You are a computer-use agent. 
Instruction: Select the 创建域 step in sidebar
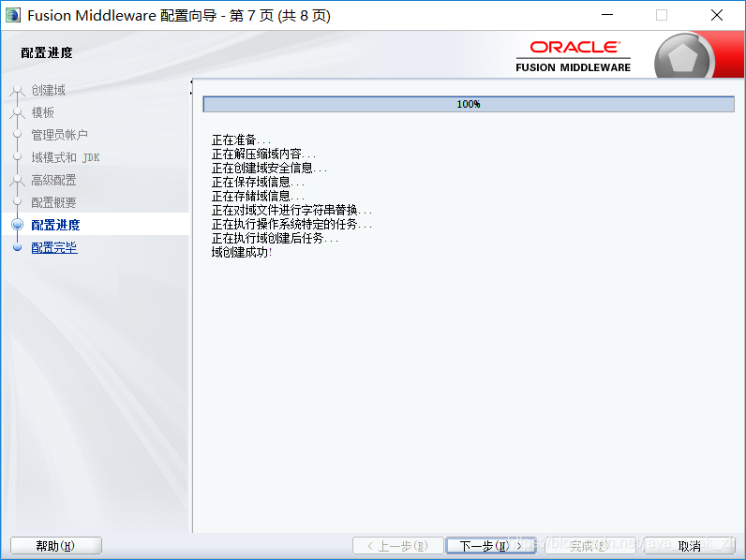click(48, 90)
